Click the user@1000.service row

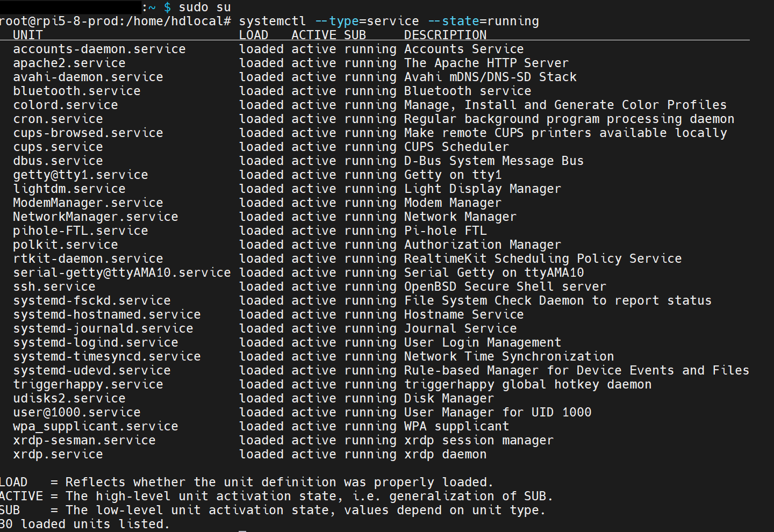[x=76, y=412]
